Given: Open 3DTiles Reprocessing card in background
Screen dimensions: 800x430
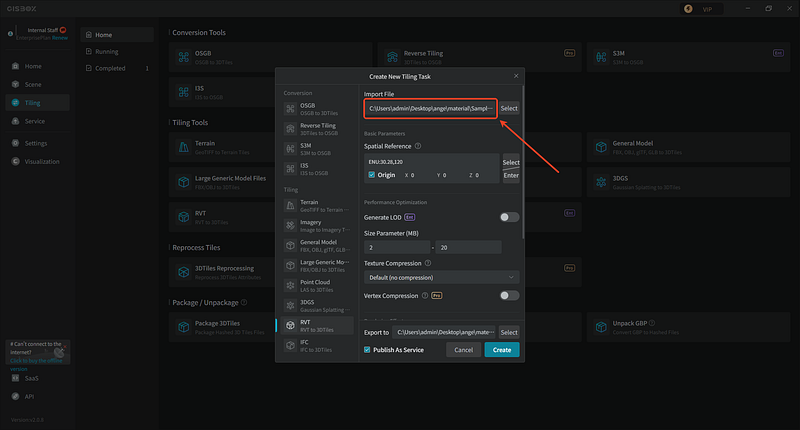Looking at the screenshot, I should pos(222,272).
